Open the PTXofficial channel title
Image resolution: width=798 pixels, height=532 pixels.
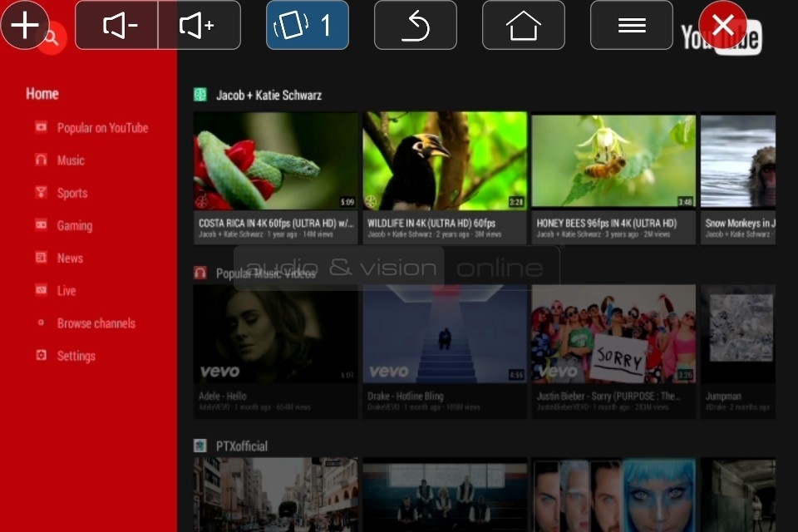click(x=241, y=446)
